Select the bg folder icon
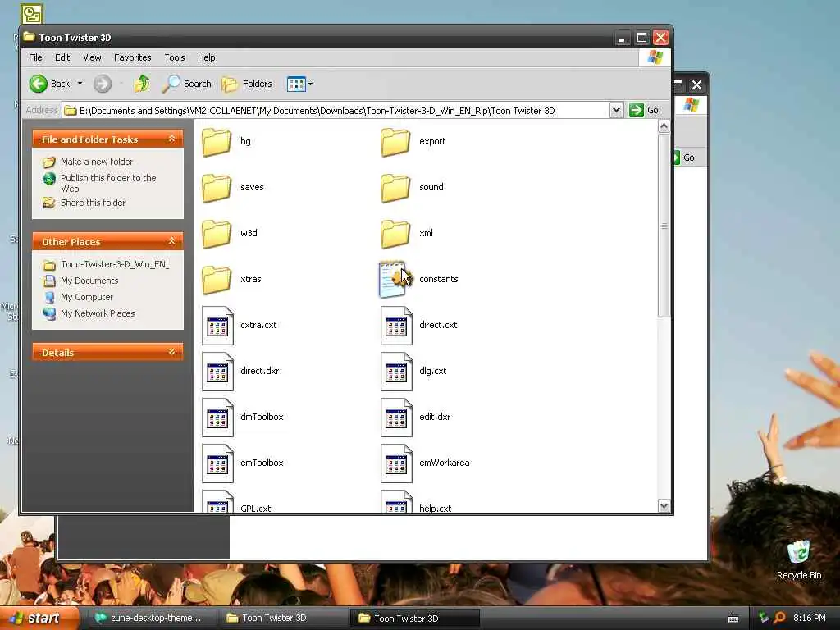This screenshot has height=630, width=840. [x=217, y=141]
